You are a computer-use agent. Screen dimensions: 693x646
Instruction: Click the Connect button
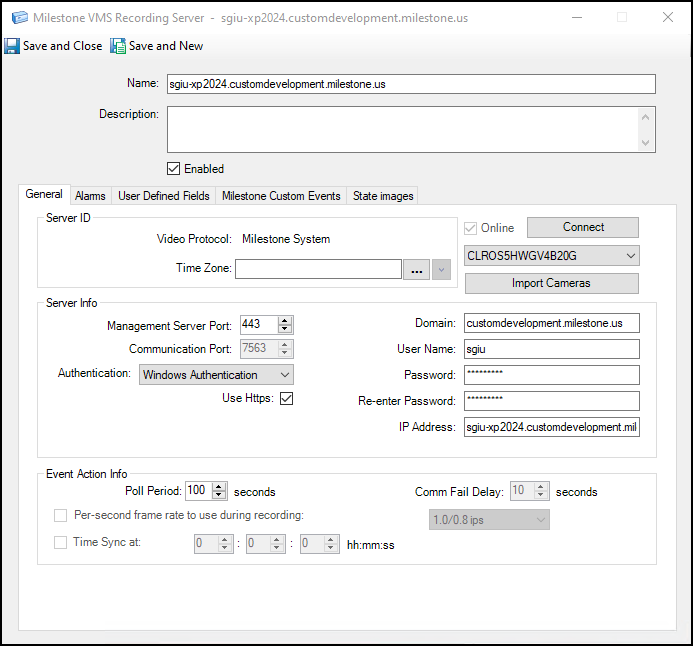click(583, 227)
